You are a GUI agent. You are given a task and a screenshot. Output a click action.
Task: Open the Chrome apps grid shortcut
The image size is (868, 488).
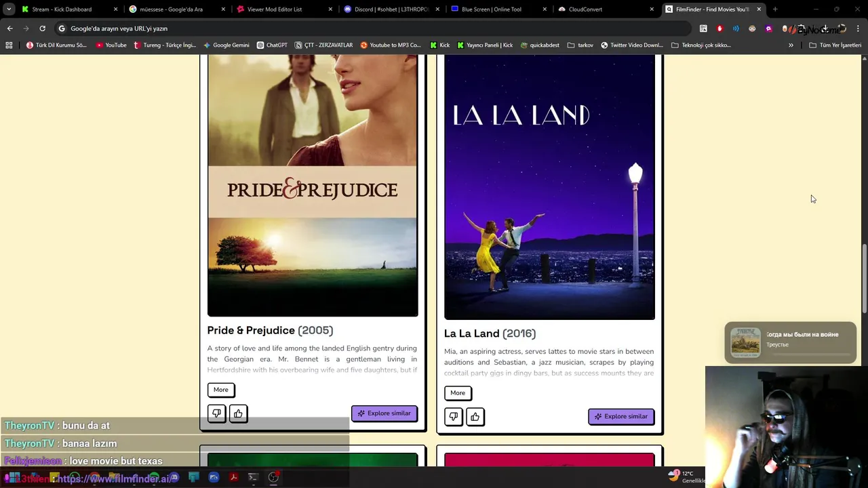[x=9, y=45]
